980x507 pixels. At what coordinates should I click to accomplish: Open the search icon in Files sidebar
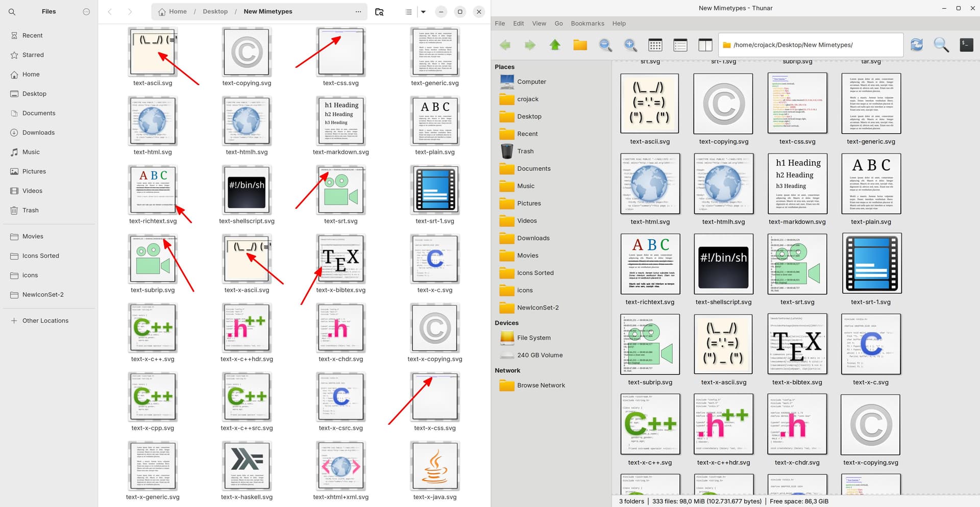coord(12,11)
